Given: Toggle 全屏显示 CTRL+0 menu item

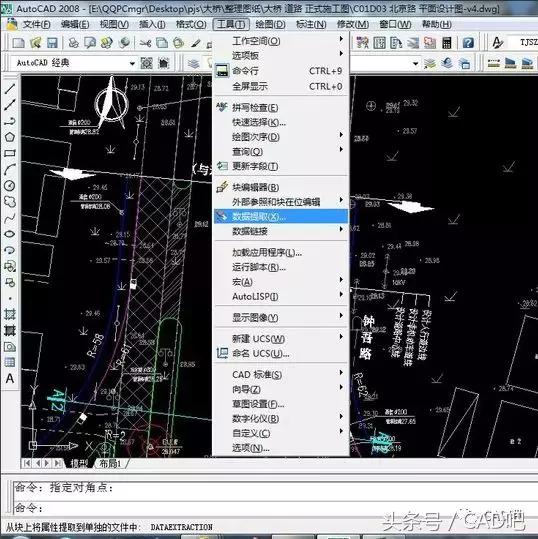Looking at the screenshot, I should pyautogui.click(x=281, y=86).
